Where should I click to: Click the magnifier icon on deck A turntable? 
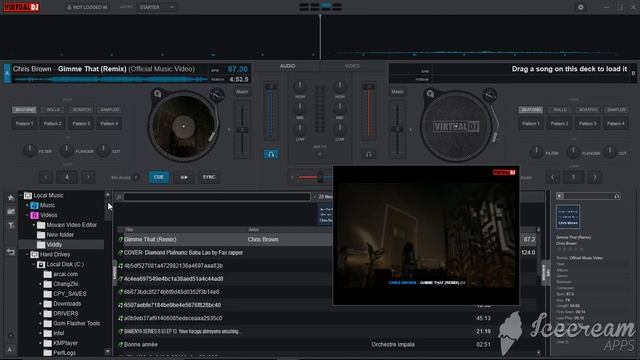tap(158, 94)
